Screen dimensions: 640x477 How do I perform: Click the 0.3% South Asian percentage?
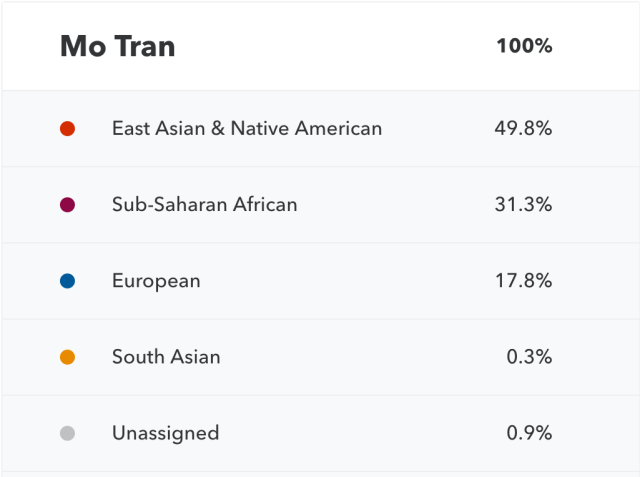[x=529, y=357]
